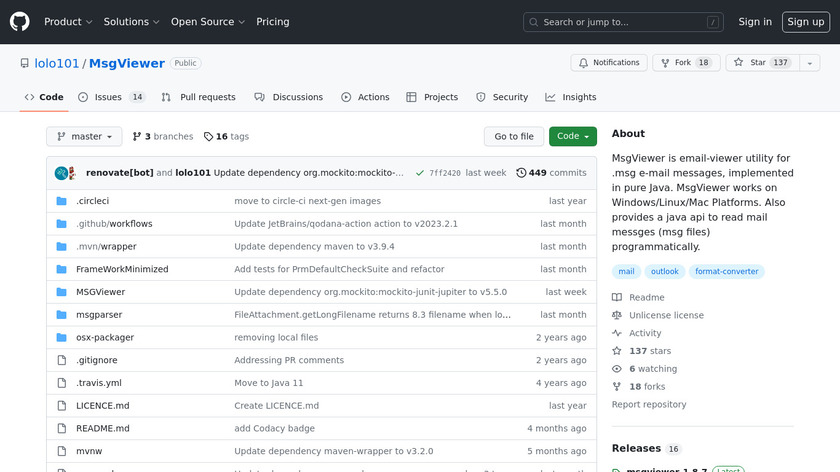Select the format-converter topic tag

[x=727, y=271]
